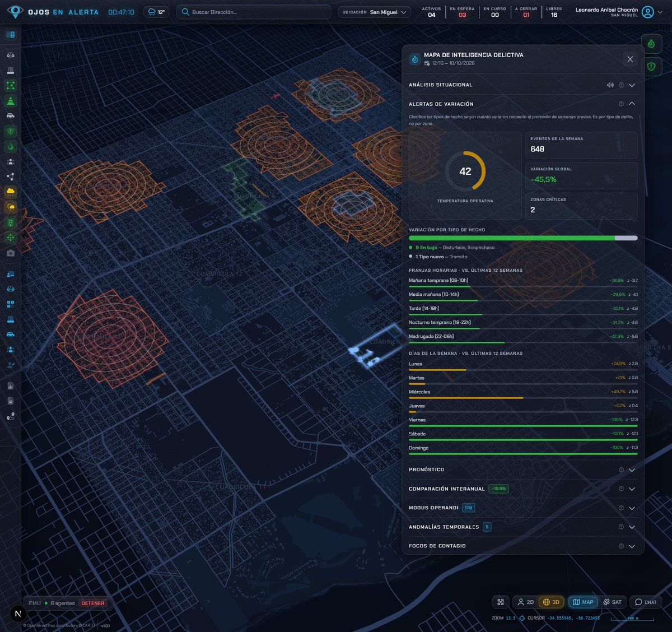
Task: Click the blue person with truck icon
Action: [11, 275]
